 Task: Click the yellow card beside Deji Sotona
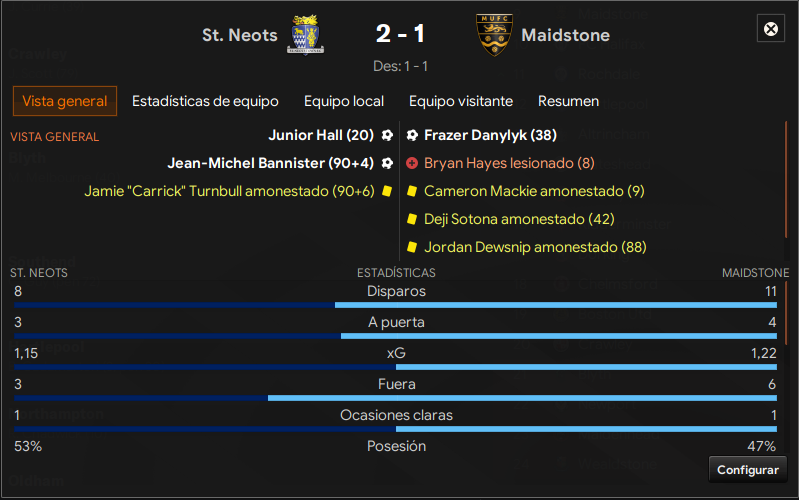(412, 219)
